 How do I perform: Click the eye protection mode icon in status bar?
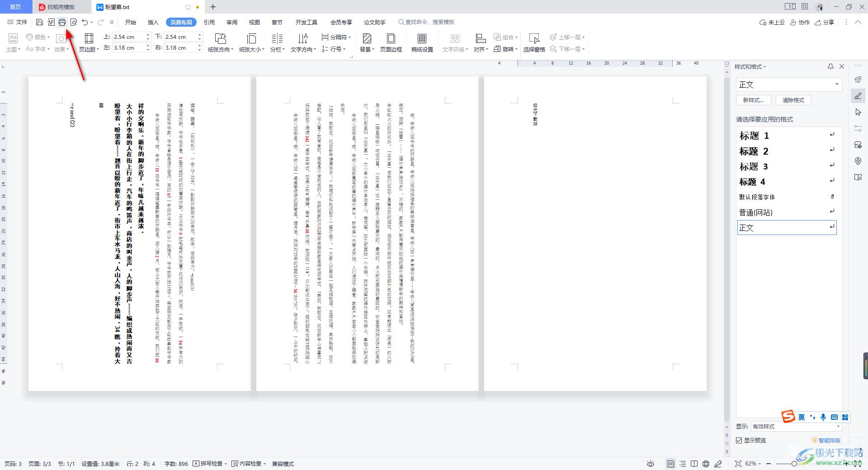click(x=651, y=464)
